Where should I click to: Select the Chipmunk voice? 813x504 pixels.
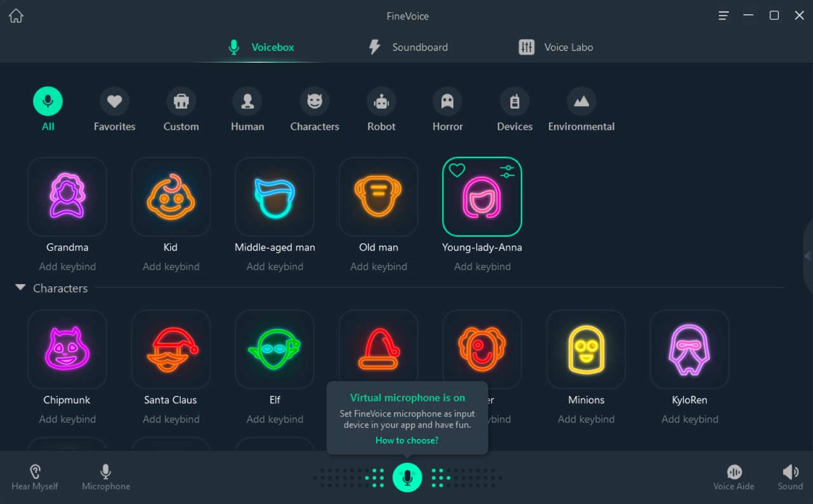point(67,349)
